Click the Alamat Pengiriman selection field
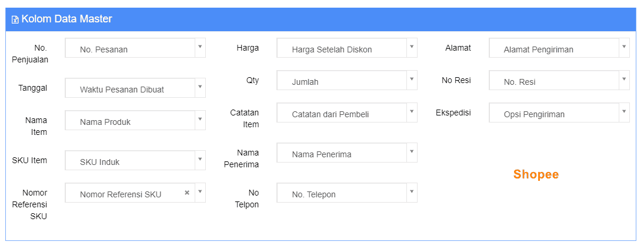The width and height of the screenshot is (644, 248). click(x=559, y=48)
